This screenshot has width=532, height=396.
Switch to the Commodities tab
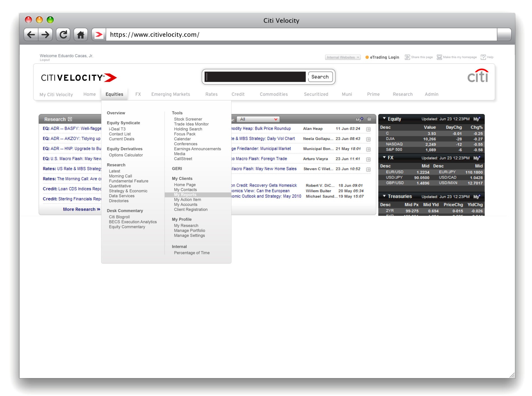[x=274, y=94]
